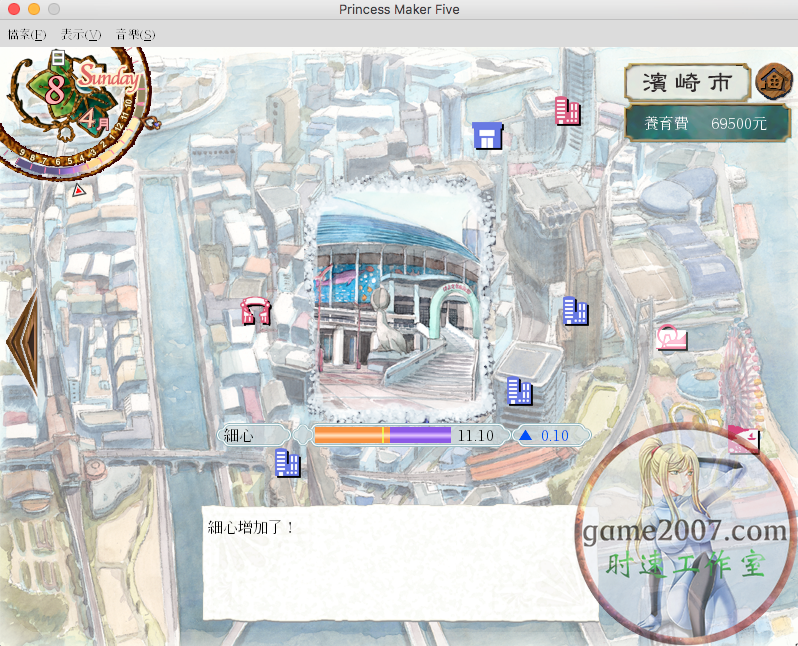Open the 音樂(S) menu
This screenshot has width=798, height=646.
click(x=135, y=35)
